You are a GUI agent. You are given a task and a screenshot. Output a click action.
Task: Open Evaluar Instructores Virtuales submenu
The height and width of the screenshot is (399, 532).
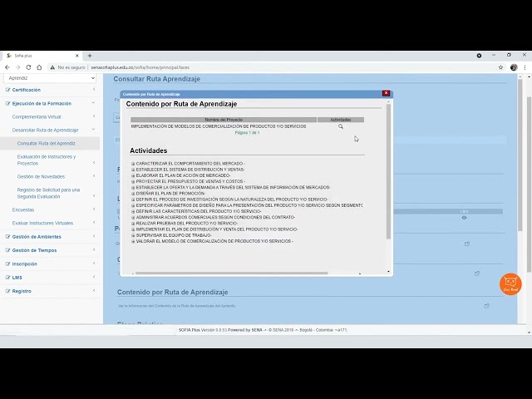point(51,224)
